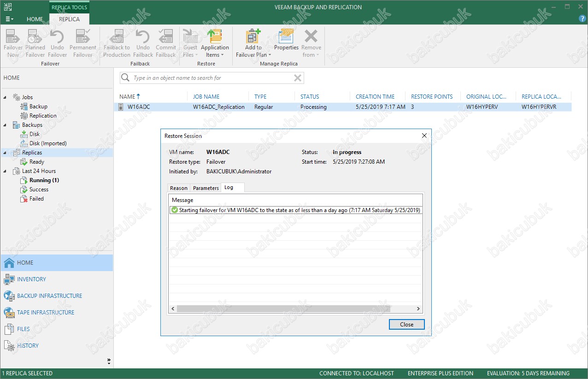
Task: Open the TAPE INFRASTRUCTURE view
Action: point(57,313)
